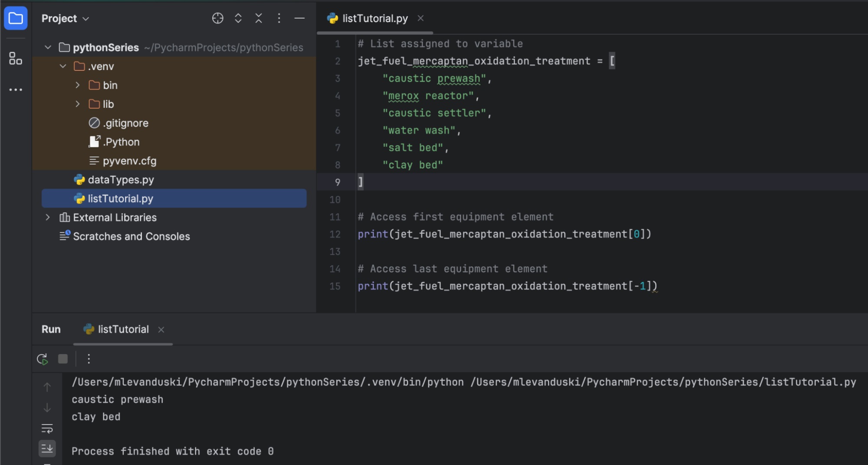Select listTutorial.py in project tree
The width and height of the screenshot is (868, 465).
(174, 199)
